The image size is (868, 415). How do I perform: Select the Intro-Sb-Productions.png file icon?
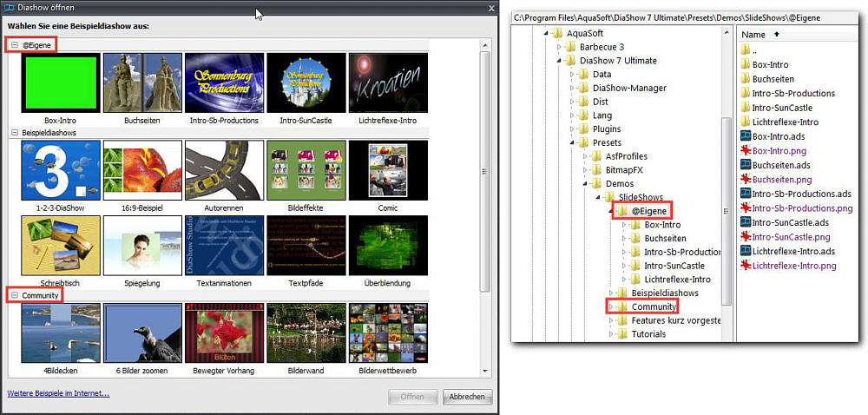point(745,208)
